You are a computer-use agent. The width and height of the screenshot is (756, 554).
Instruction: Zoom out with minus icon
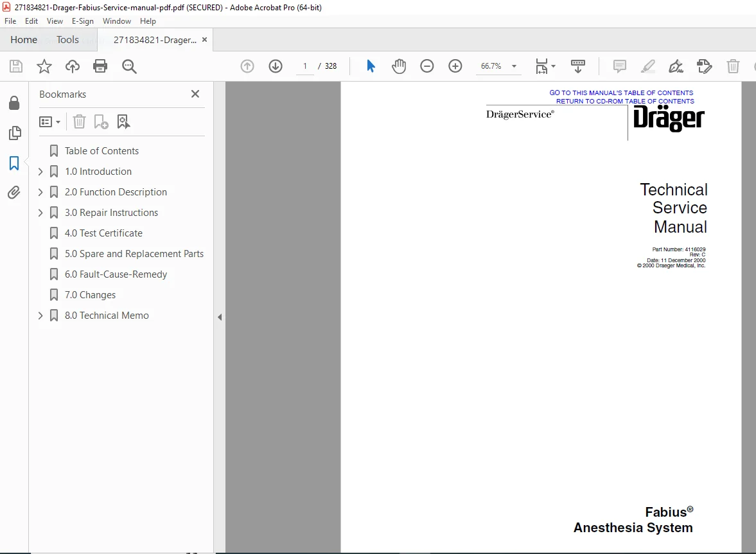[426, 66]
